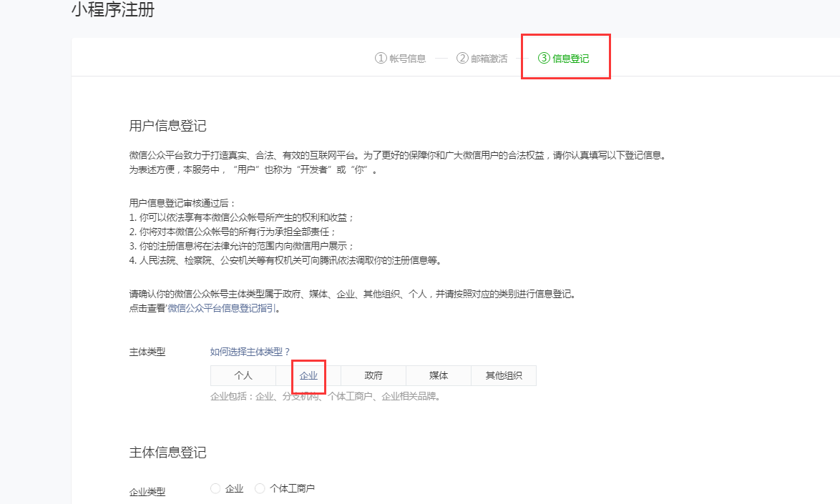This screenshot has width=840, height=504.
Task: Select the 企业 subject type tab
Action: point(308,375)
